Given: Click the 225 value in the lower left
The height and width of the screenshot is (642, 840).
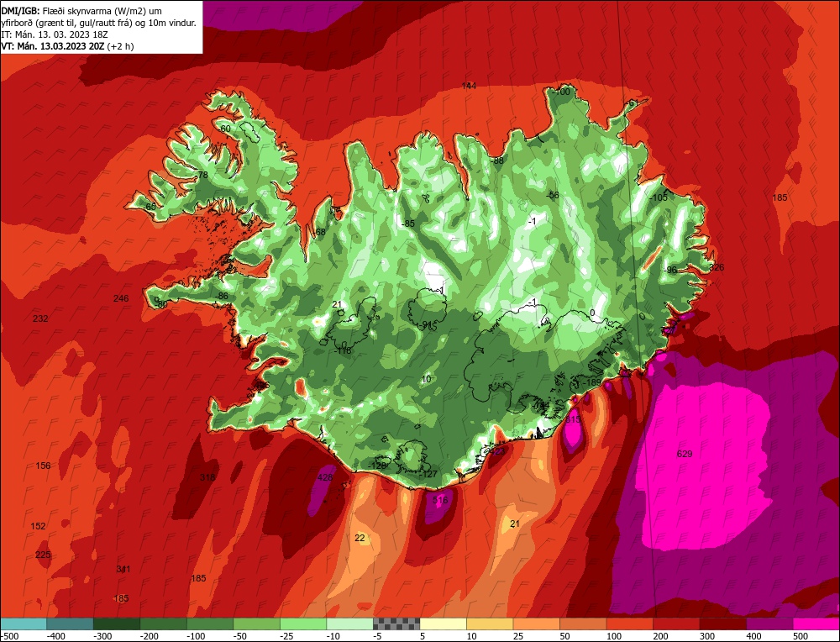Looking at the screenshot, I should (x=44, y=555).
